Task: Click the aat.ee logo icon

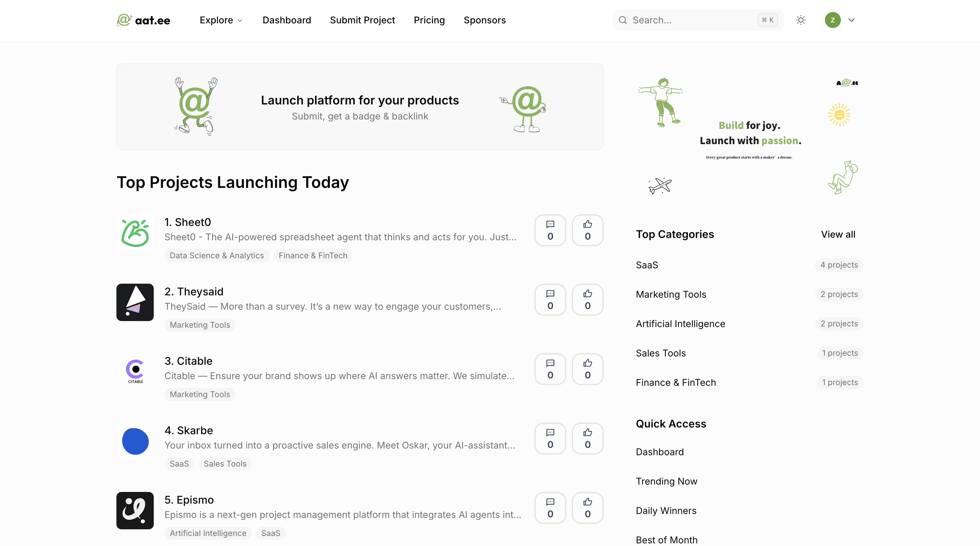Action: [x=124, y=20]
